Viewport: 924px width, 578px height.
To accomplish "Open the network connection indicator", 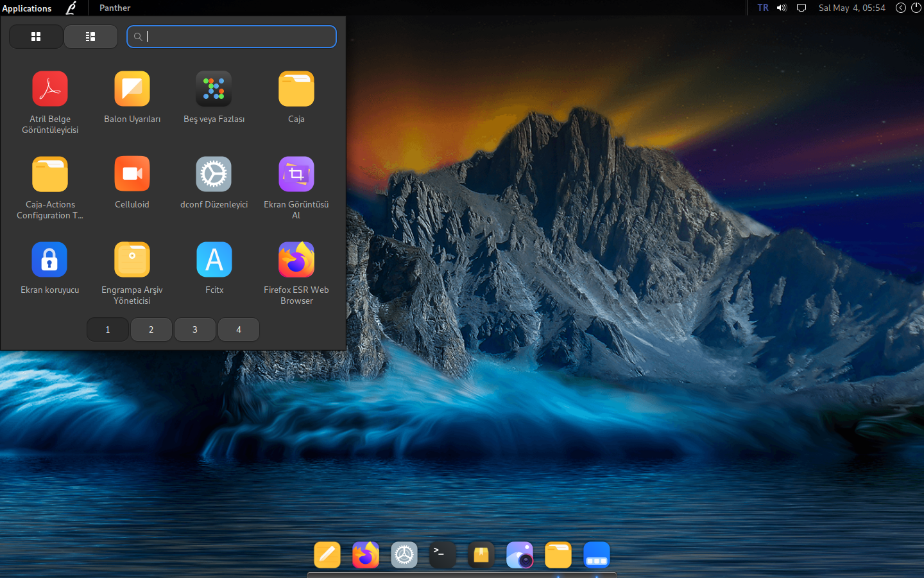I will tap(801, 8).
